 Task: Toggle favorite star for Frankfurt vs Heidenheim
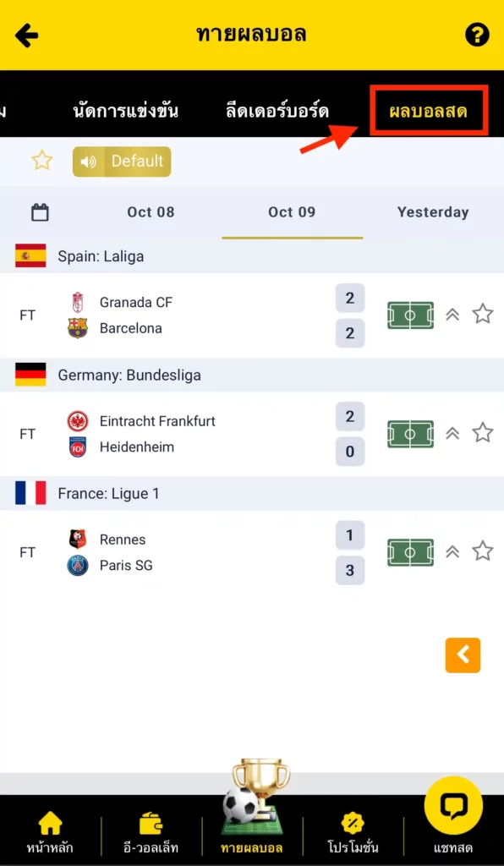(483, 432)
